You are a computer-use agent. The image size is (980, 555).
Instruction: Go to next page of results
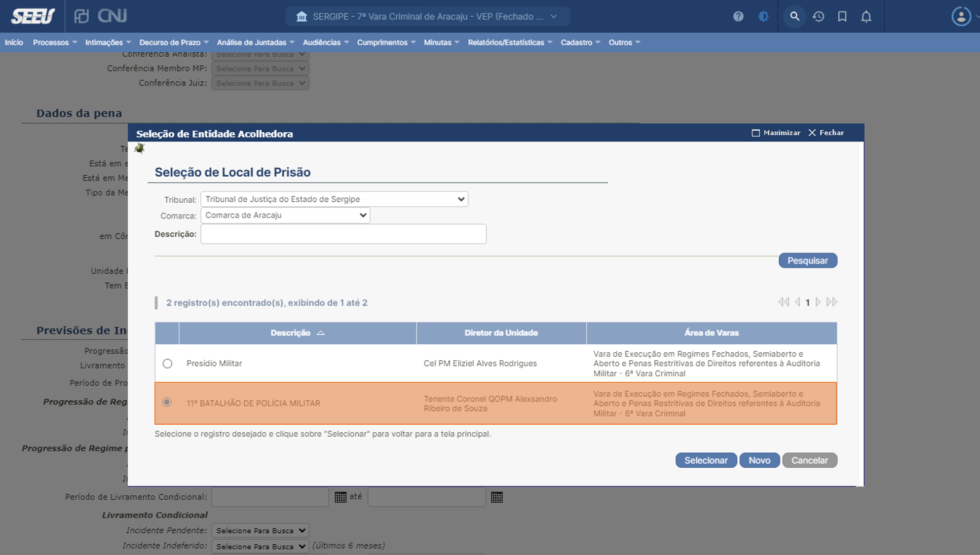point(818,302)
